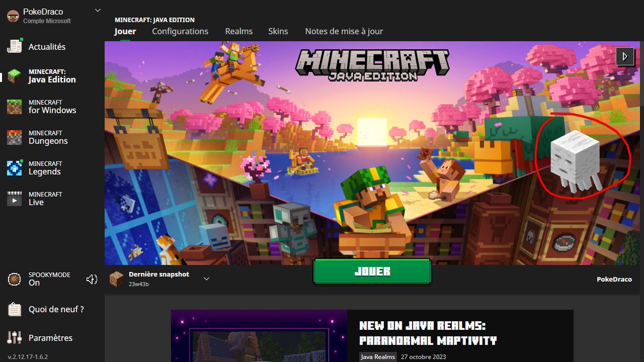Select Minecraft Java Edition grass block icon

[14, 76]
